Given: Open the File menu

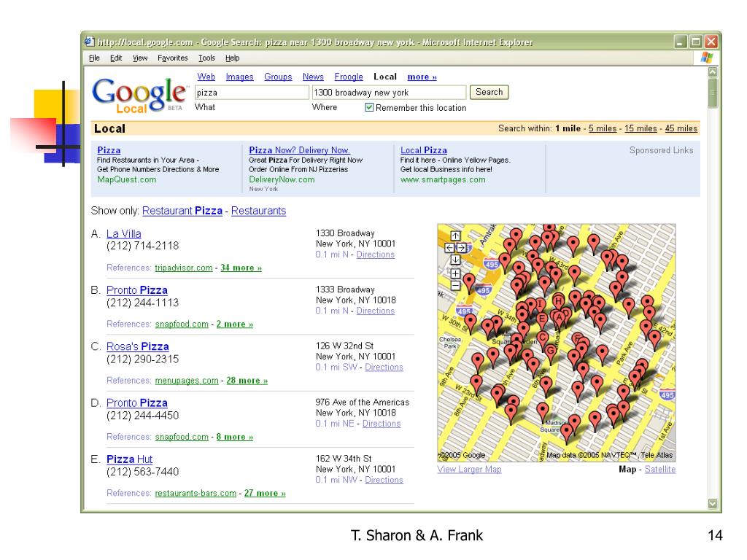Looking at the screenshot, I should (94, 58).
